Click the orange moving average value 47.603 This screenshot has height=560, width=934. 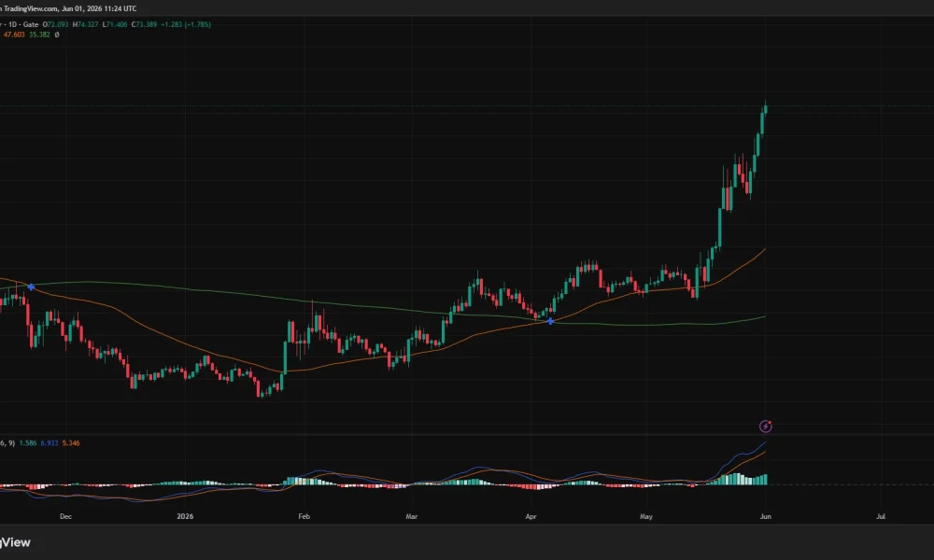14,35
